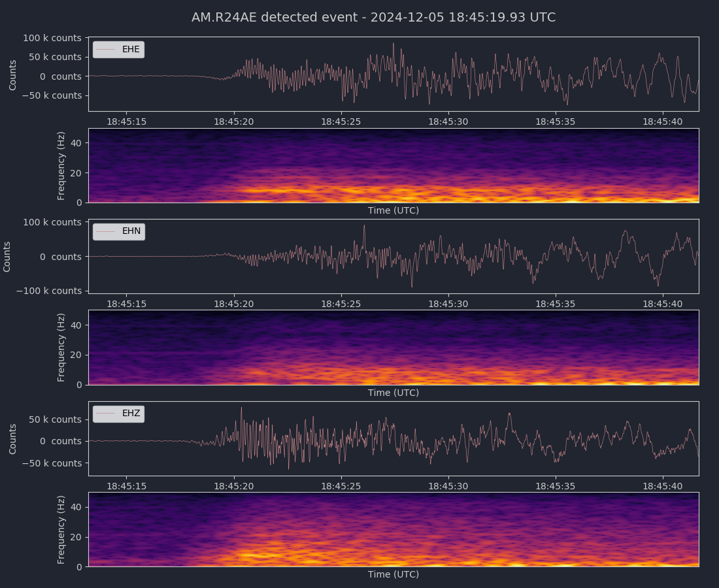Screen dimensions: 719x588
Task: Click the 18:45:40 tick under EHZ waveform
Action: [x=663, y=486]
